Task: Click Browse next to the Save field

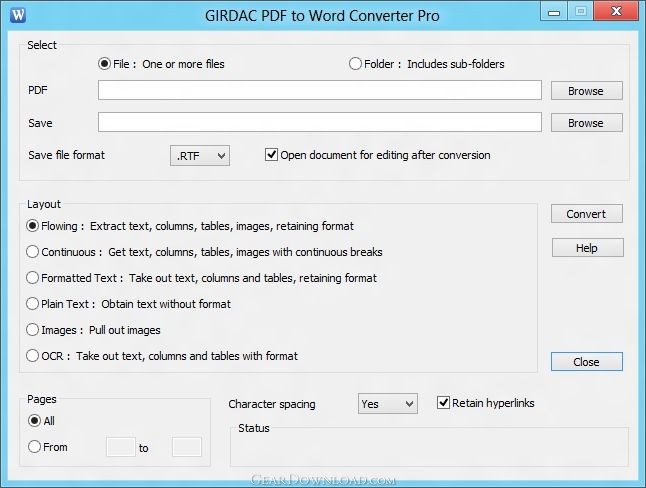Action: pos(587,123)
